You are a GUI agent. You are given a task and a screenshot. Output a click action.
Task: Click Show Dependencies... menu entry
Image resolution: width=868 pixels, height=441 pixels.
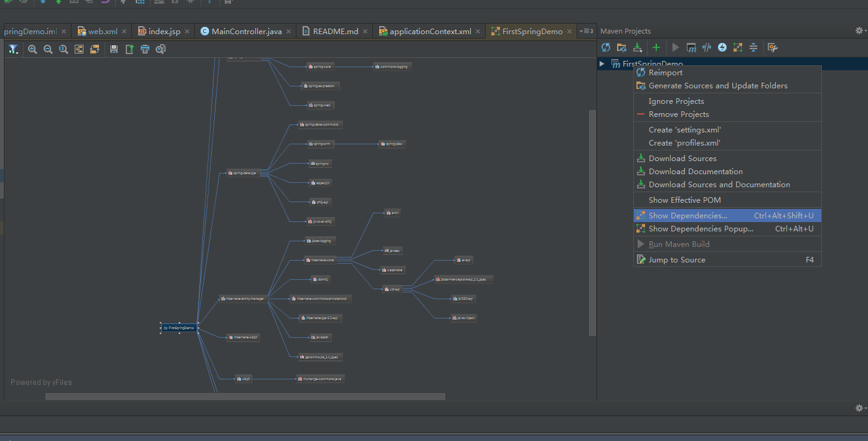[727, 215]
